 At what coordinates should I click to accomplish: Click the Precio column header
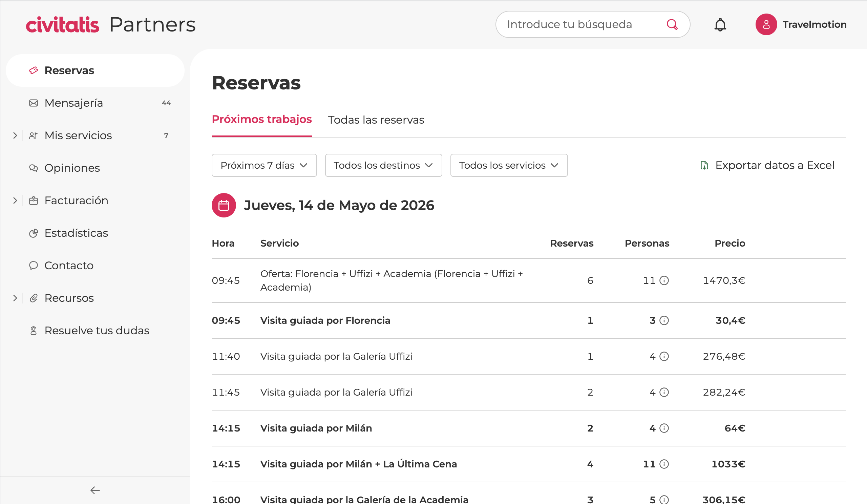pyautogui.click(x=730, y=243)
